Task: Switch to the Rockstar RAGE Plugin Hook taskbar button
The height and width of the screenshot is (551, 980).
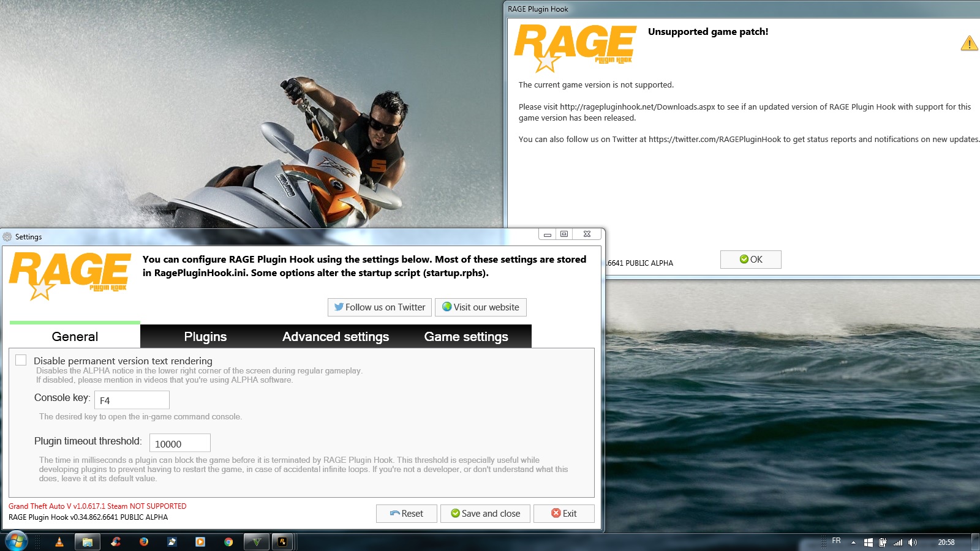Action: [282, 542]
